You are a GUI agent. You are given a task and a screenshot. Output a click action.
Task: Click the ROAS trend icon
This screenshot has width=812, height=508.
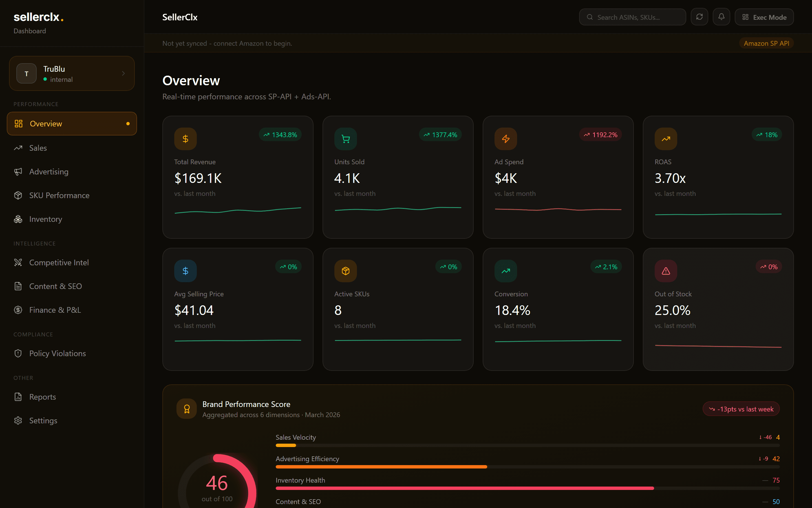click(x=666, y=139)
